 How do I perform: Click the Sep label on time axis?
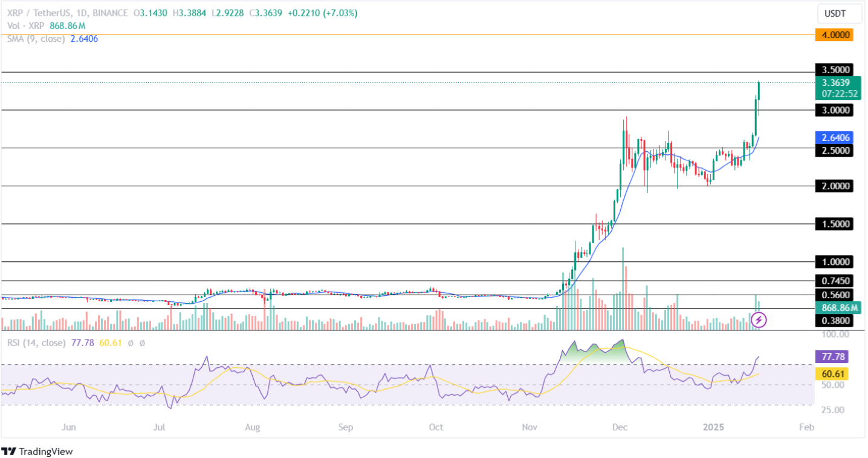click(x=345, y=427)
